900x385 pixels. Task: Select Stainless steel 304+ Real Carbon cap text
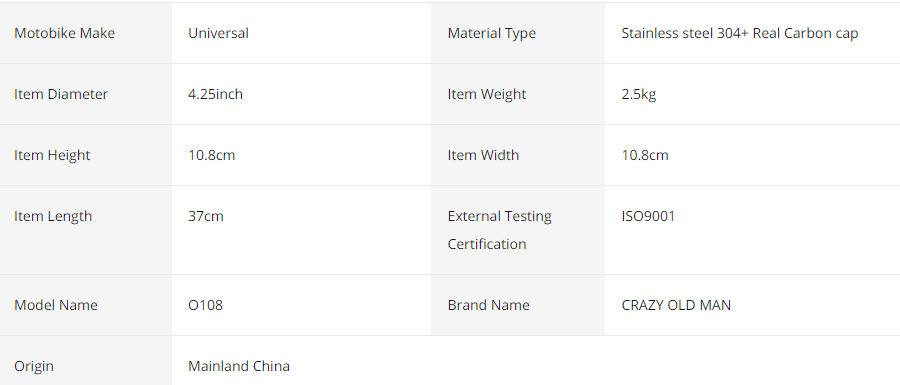point(740,33)
